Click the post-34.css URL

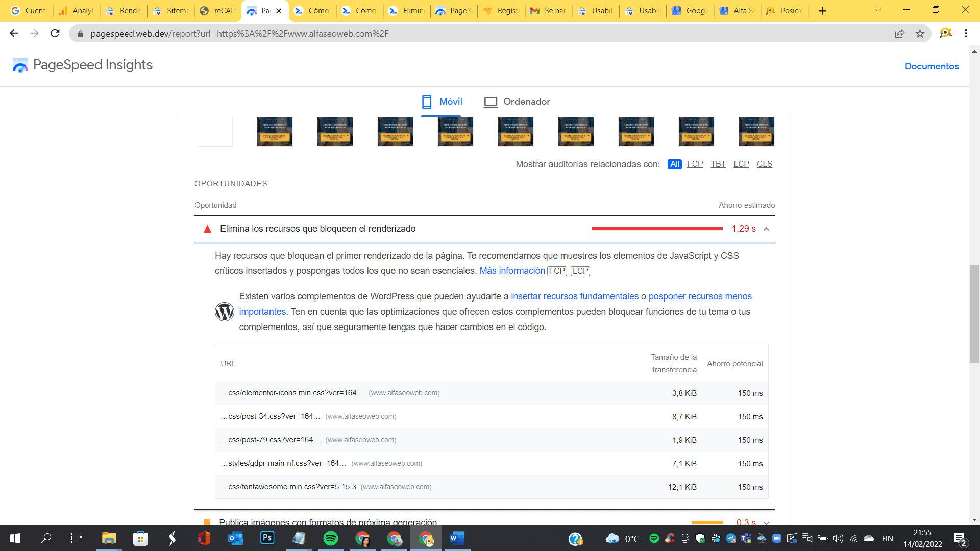[271, 416]
